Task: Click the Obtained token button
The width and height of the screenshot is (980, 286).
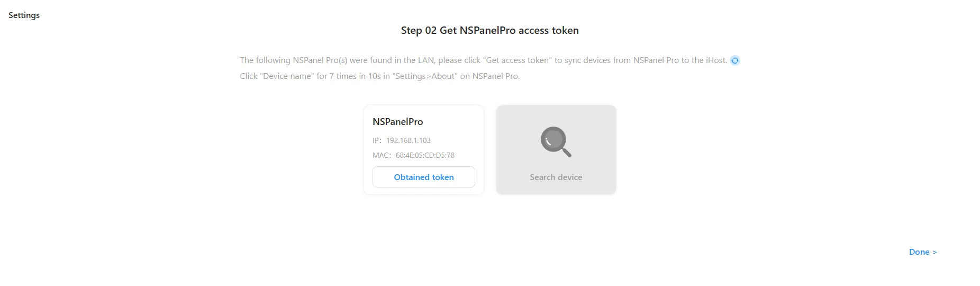Action: (x=424, y=177)
